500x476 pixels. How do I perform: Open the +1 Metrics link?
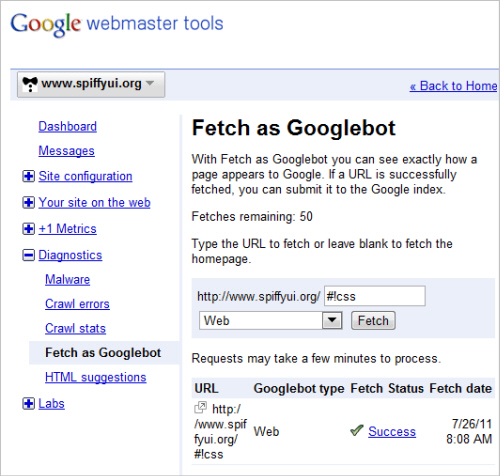coord(68,229)
